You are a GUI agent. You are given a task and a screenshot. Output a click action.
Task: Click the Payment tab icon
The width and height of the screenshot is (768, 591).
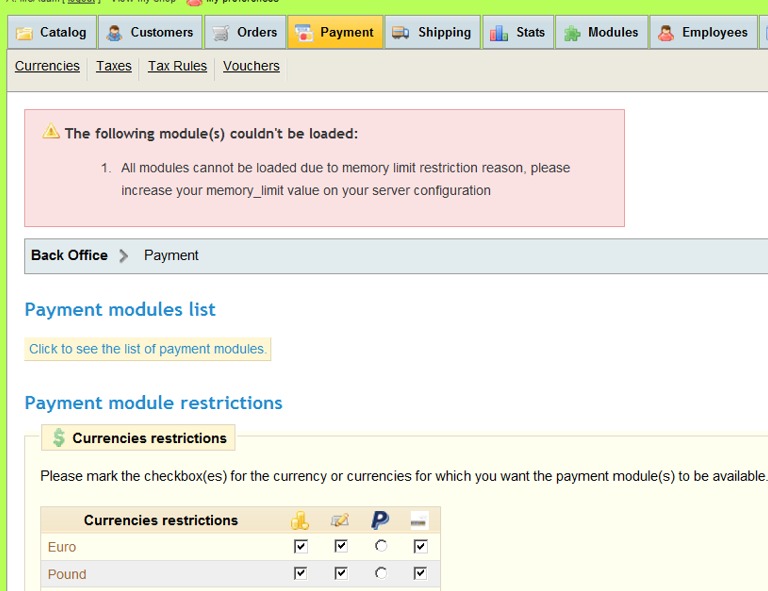pos(304,33)
